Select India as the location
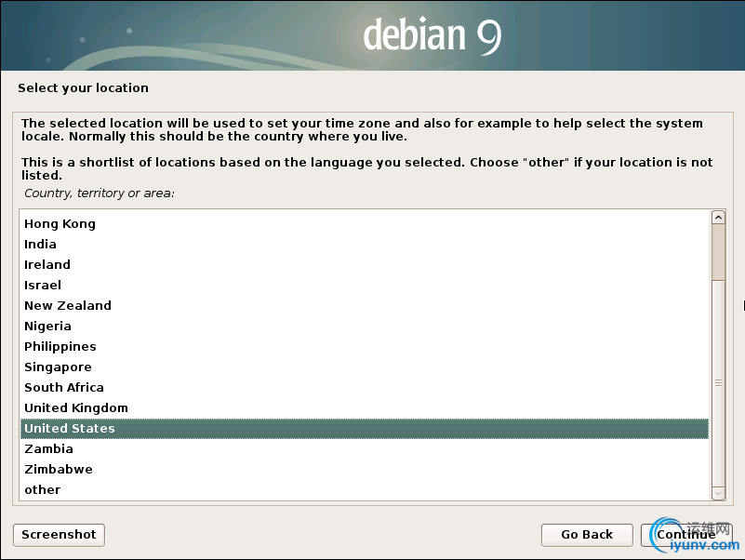 pos(365,245)
